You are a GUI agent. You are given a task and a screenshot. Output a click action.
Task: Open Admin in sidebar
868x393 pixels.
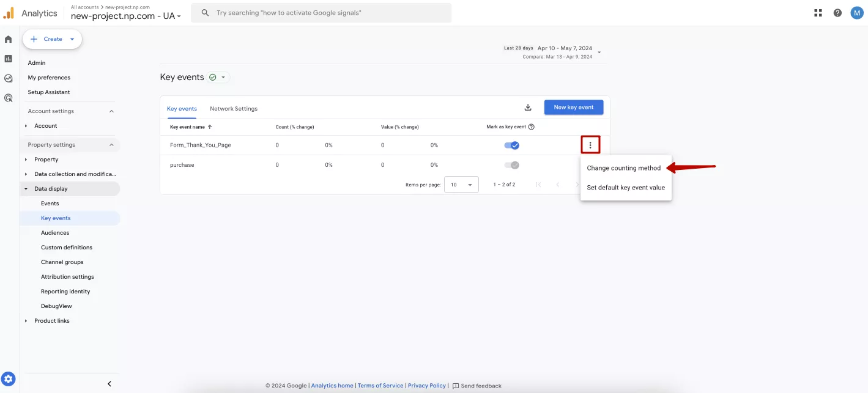click(37, 63)
